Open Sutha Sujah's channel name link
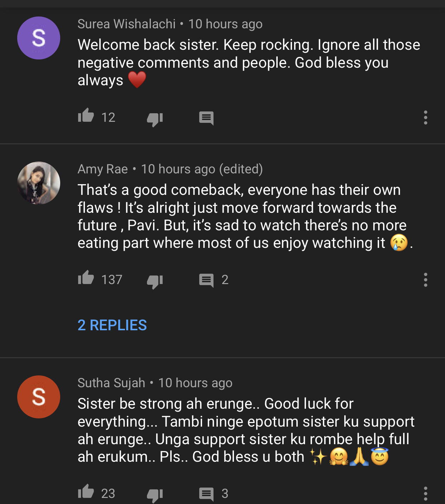445x504 pixels. tap(111, 383)
